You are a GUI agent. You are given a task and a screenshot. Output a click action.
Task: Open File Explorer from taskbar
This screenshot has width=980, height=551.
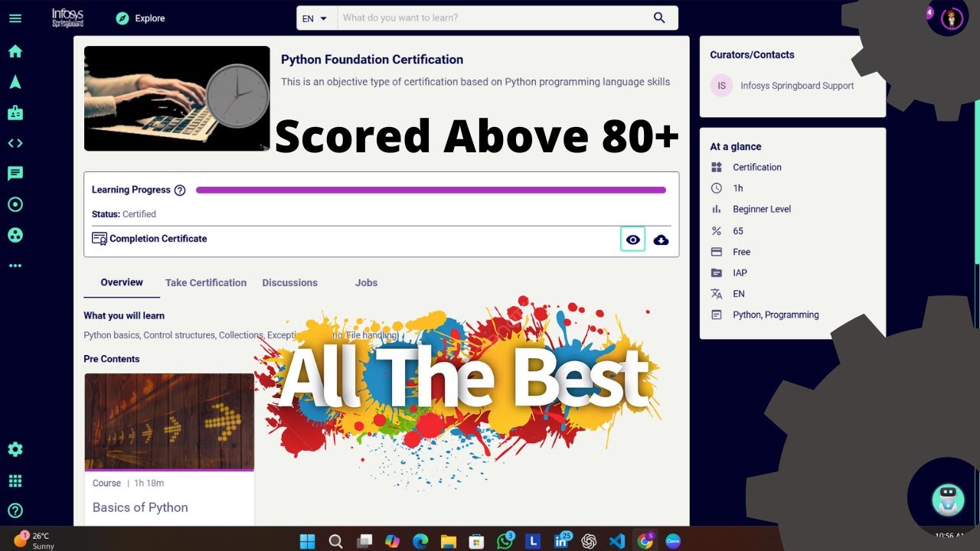[448, 541]
